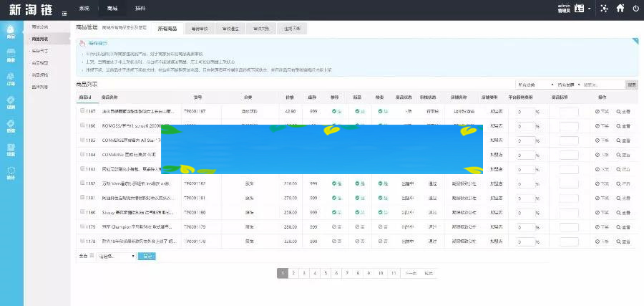The width and height of the screenshot is (644, 306).
Task: Open the 所有分类 category dropdown
Action: pyautogui.click(x=533, y=84)
